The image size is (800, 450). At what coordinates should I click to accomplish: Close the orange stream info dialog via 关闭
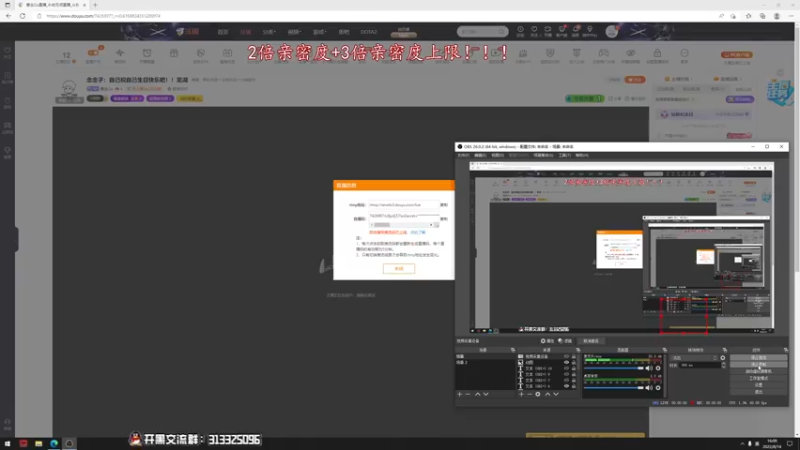[399, 268]
